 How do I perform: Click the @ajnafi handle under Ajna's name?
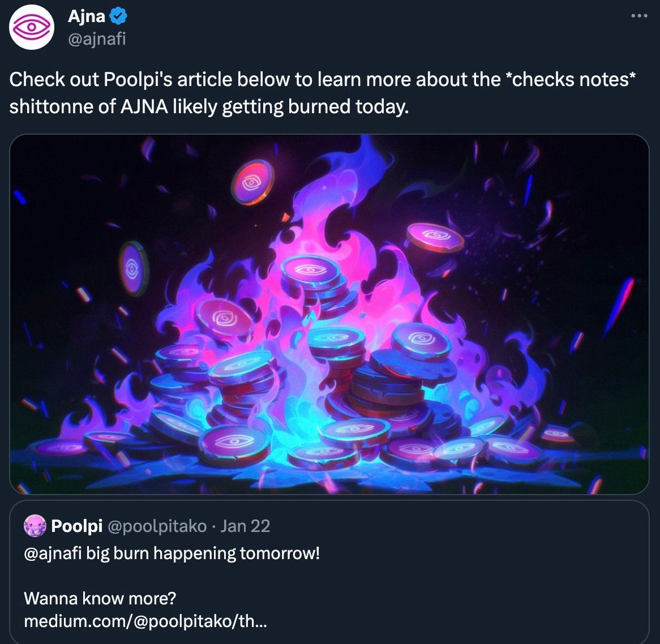coord(97,38)
